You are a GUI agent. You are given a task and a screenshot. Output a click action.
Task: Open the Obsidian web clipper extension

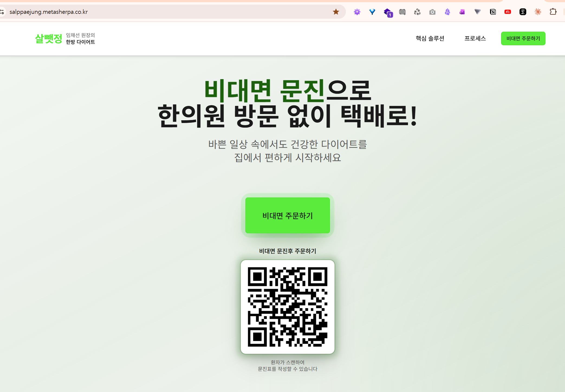click(x=447, y=12)
